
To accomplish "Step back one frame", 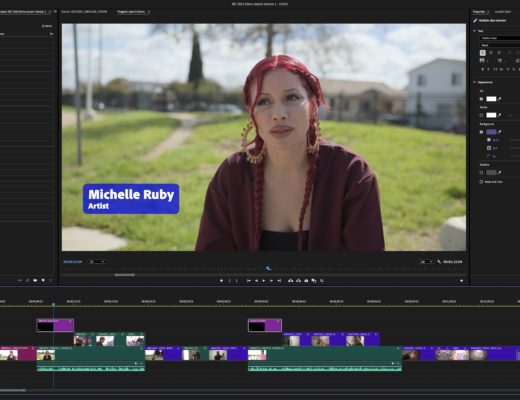I will click(x=256, y=281).
